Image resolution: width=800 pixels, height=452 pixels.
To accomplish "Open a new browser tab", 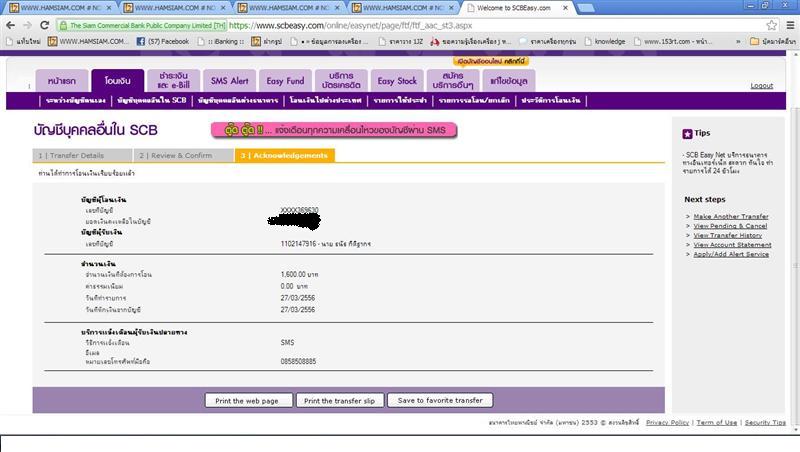I will pos(585,8).
